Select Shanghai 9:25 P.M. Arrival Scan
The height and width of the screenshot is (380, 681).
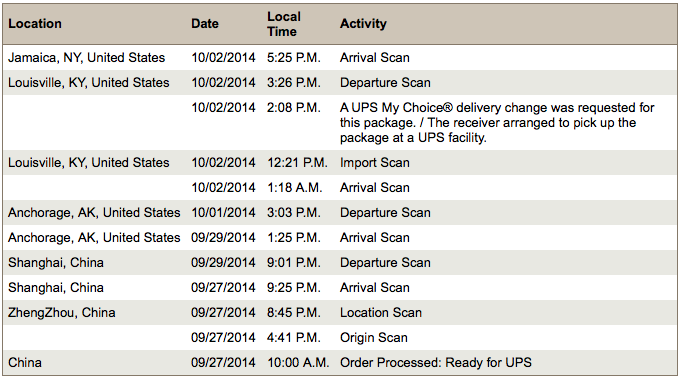click(x=340, y=287)
